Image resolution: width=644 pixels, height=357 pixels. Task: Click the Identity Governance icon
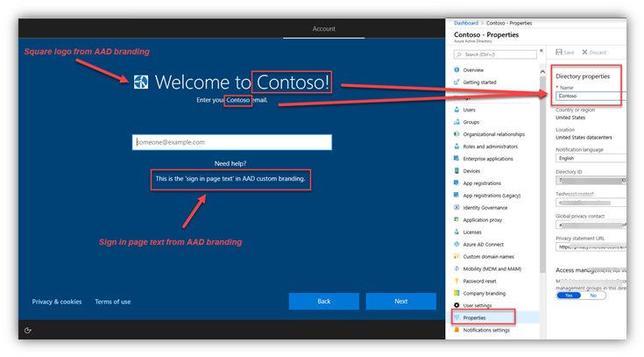pos(456,208)
